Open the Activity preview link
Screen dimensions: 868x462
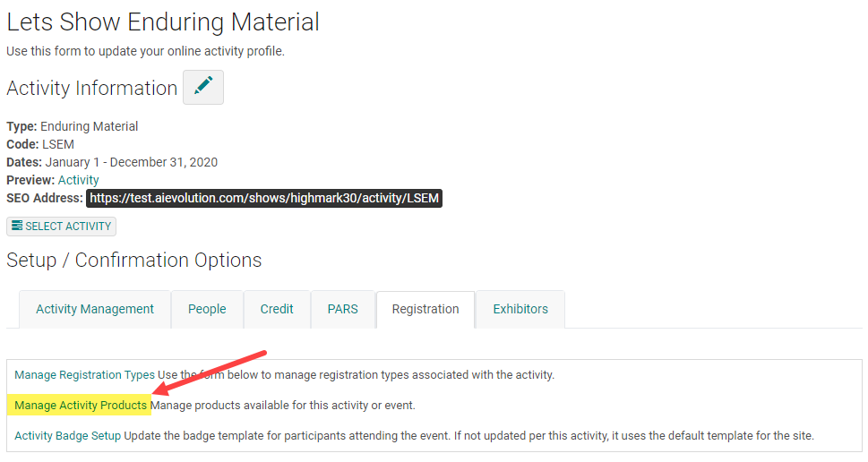click(78, 180)
